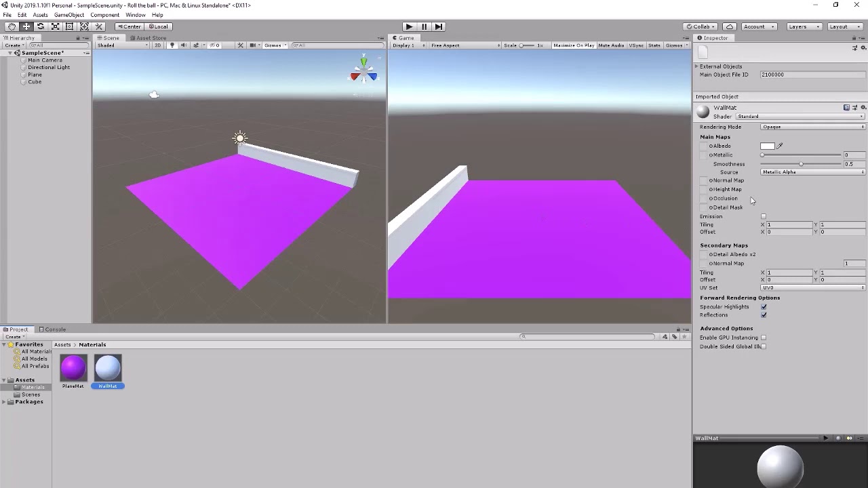Open the Layers dropdown

[x=804, y=26]
